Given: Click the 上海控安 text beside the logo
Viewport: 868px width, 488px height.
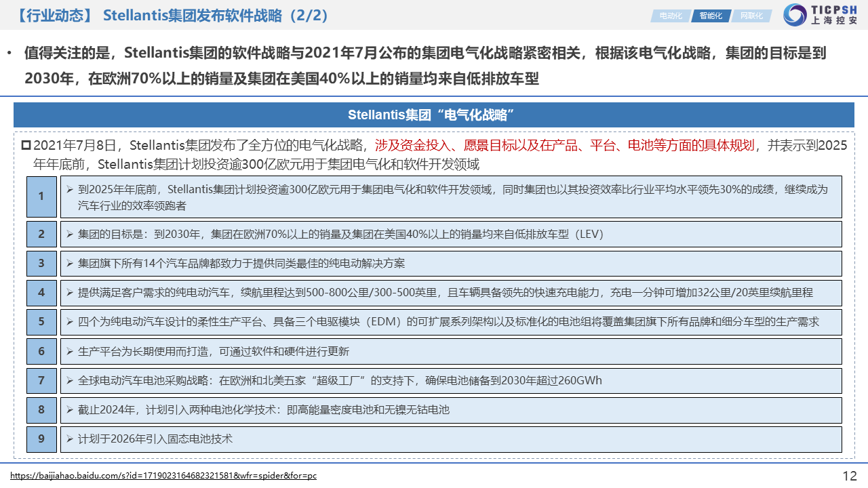Looking at the screenshot, I should point(834,21).
